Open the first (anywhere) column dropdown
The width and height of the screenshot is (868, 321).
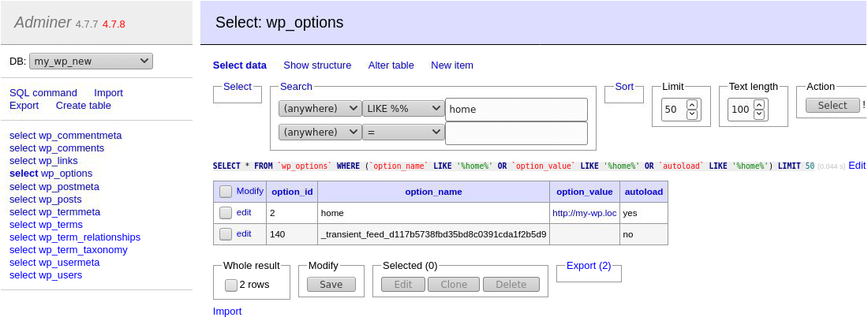click(320, 109)
